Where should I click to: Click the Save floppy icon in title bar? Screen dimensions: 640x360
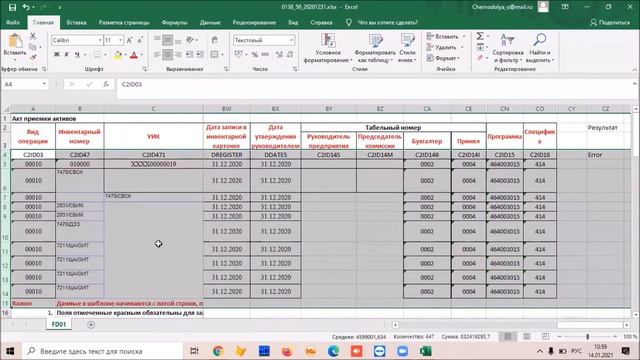click(x=12, y=7)
